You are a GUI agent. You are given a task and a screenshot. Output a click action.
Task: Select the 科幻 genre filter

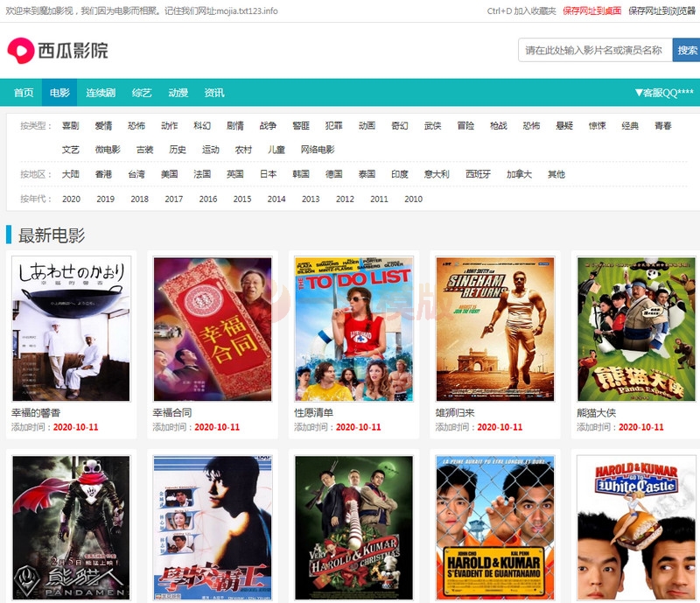coord(202,126)
